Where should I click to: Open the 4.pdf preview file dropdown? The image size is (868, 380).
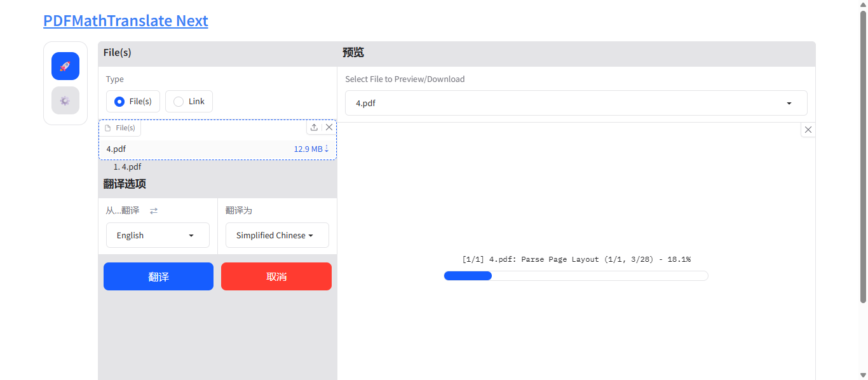576,103
